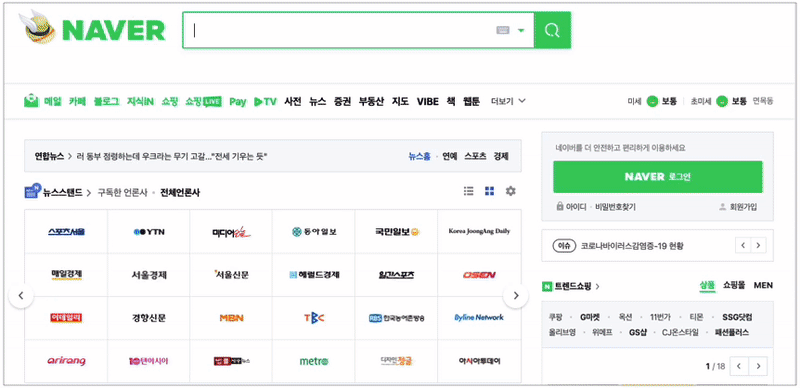The height and width of the screenshot is (388, 800).
Task: Open the Korea JoongAng Daily tile
Action: 479,232
